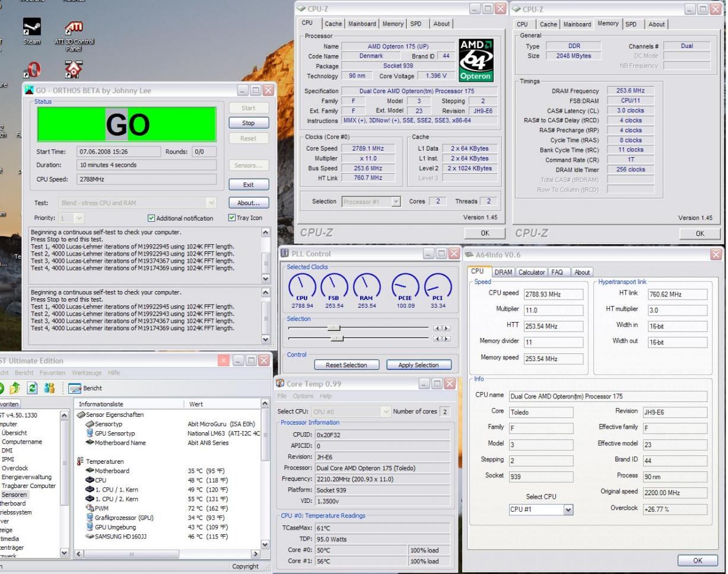728x574 pixels.
Task: Click the About... button in ORTHOS
Action: pyautogui.click(x=248, y=203)
